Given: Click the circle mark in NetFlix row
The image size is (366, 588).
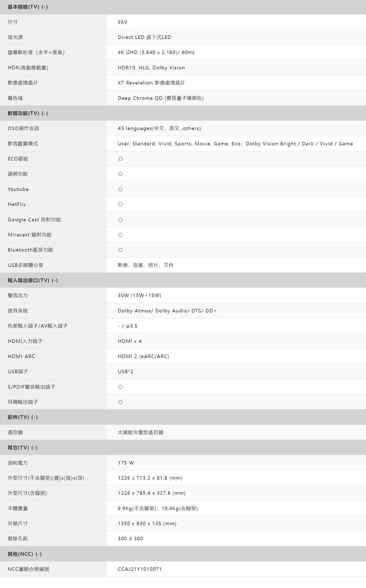Looking at the screenshot, I should (x=120, y=204).
